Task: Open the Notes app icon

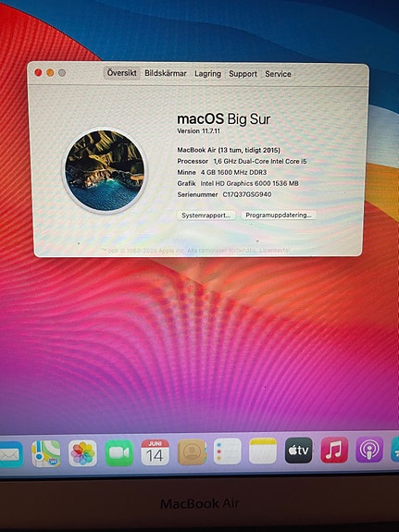Action: [x=263, y=451]
